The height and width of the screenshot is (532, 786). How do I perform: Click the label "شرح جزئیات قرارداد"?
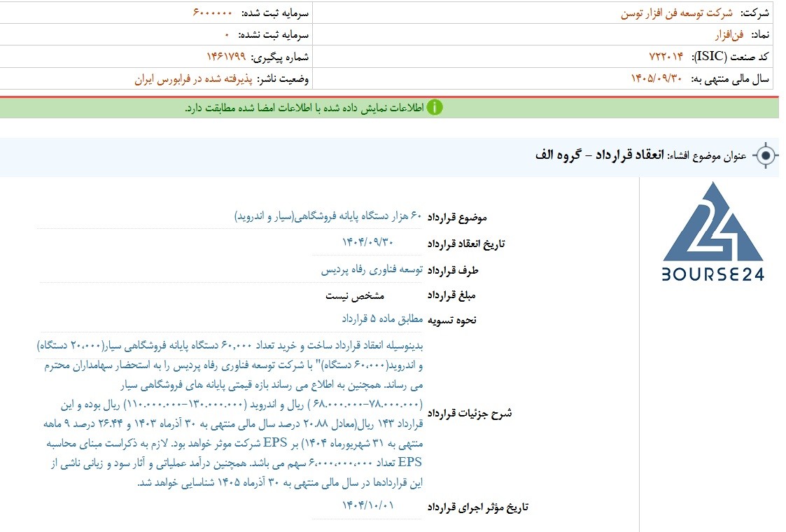tap(470, 413)
